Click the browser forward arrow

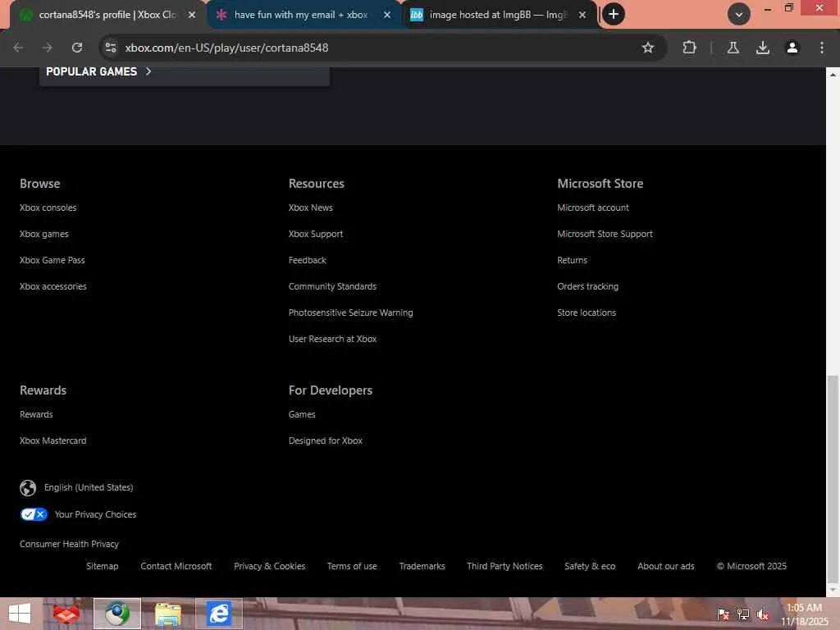tap(47, 48)
